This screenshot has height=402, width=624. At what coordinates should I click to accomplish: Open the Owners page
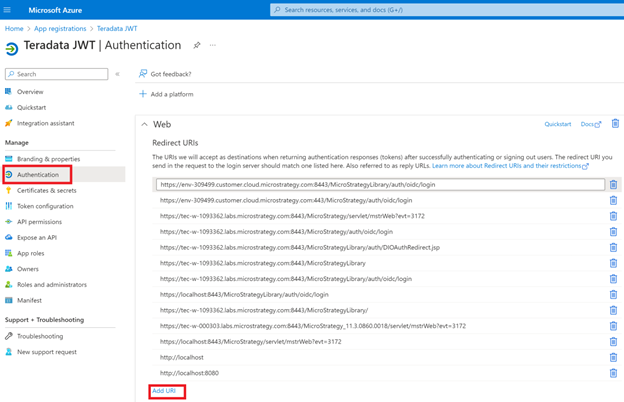point(28,269)
